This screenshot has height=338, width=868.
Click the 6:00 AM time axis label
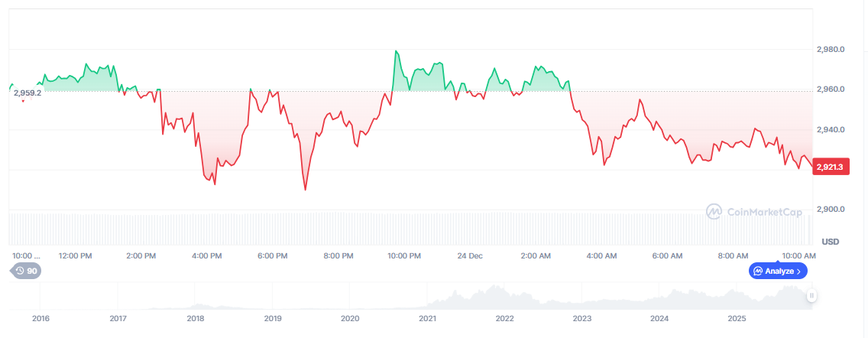(x=666, y=255)
